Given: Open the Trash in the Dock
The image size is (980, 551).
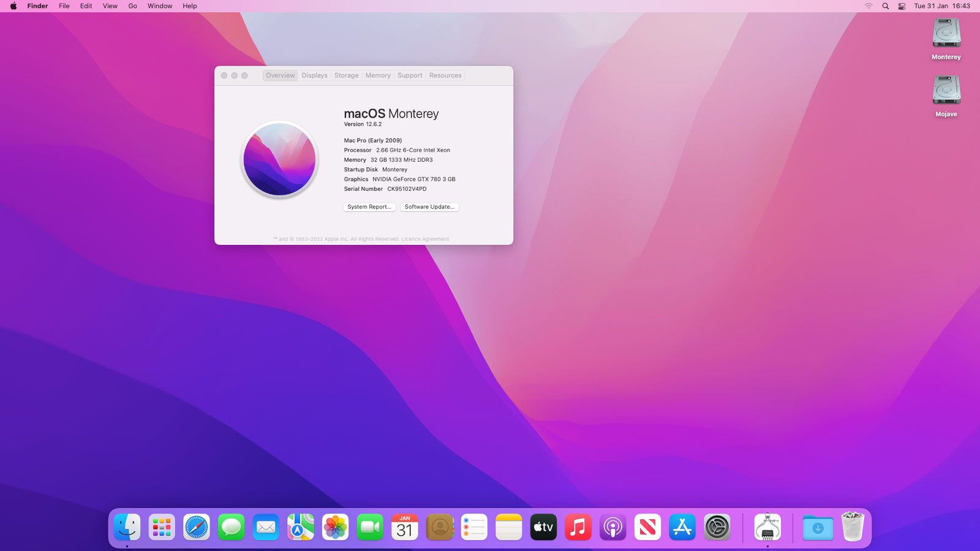Looking at the screenshot, I should (x=853, y=527).
